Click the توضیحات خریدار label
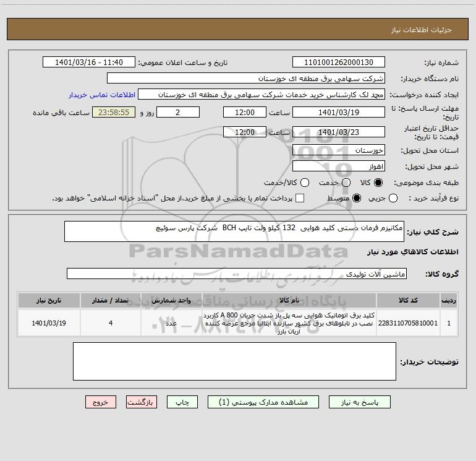The width and height of the screenshot is (476, 461). coord(429,362)
